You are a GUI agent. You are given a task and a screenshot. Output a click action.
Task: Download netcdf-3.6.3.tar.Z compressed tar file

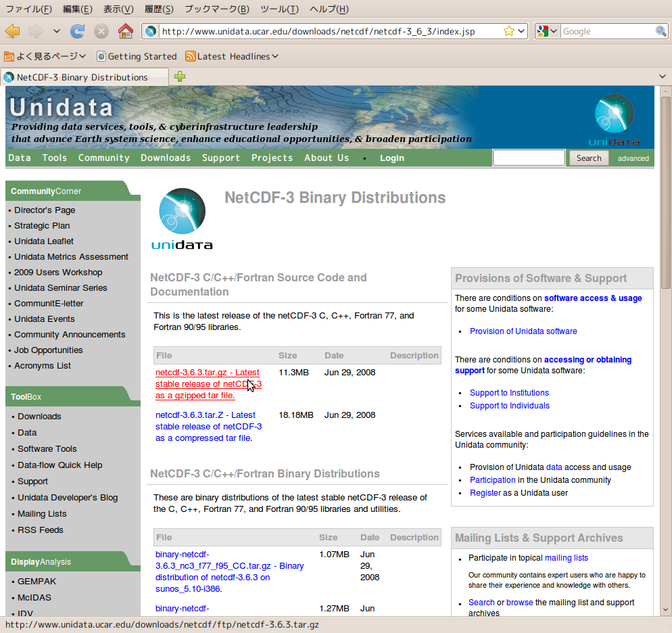click(x=208, y=427)
